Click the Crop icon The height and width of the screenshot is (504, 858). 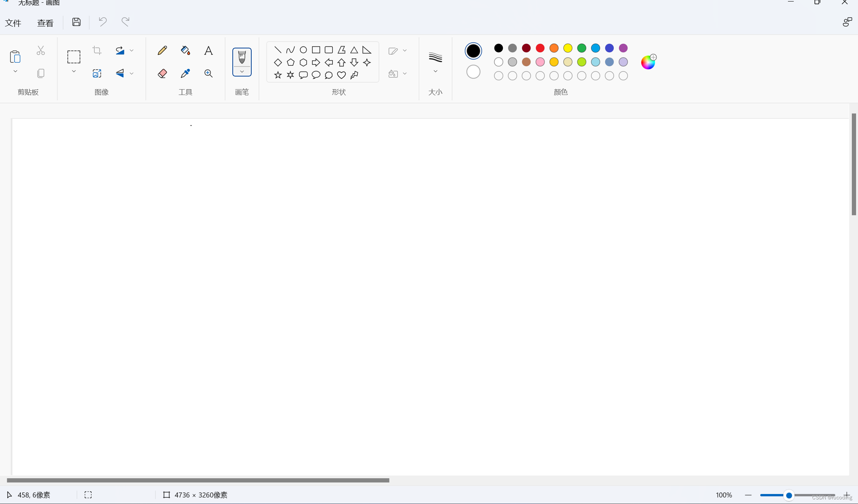click(x=97, y=50)
